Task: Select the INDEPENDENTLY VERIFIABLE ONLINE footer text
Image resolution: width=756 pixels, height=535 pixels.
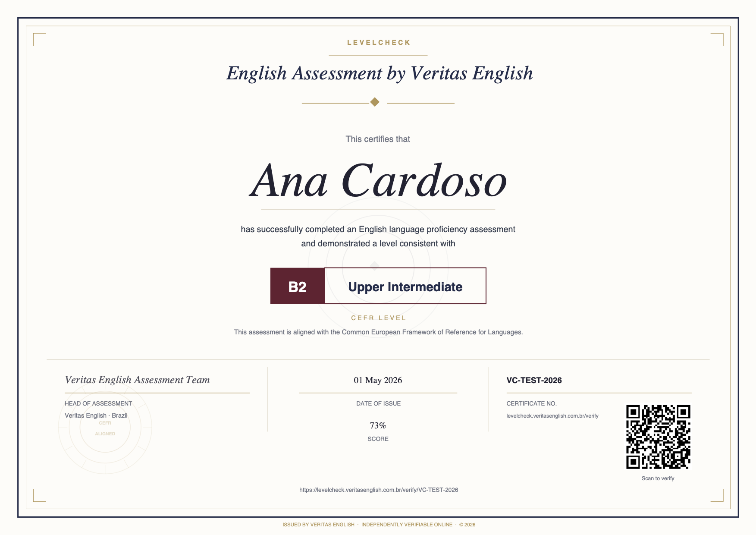Action: tap(407, 525)
